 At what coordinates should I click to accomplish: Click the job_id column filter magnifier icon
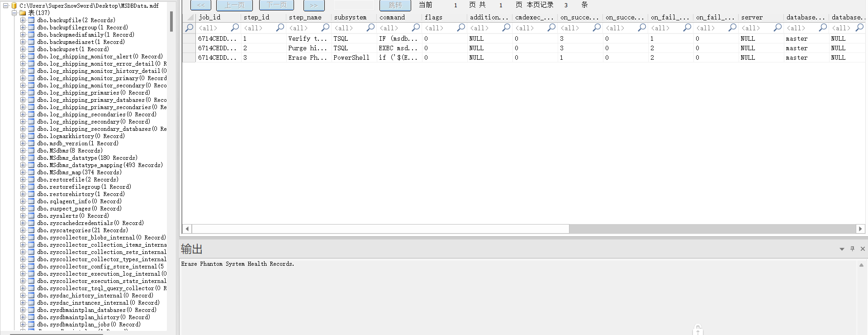[x=235, y=28]
